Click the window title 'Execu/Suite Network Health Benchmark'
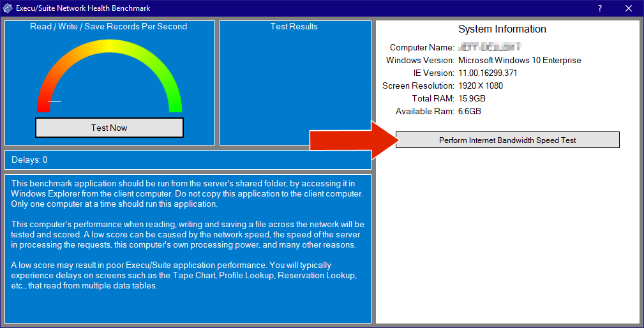This screenshot has height=328, width=644. 83,8
